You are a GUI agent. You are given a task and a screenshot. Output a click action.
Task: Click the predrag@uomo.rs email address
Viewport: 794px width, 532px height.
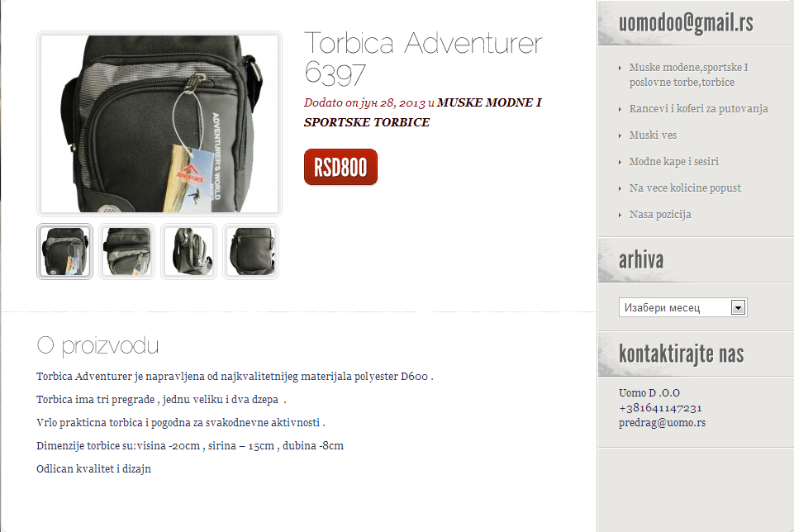[662, 423]
